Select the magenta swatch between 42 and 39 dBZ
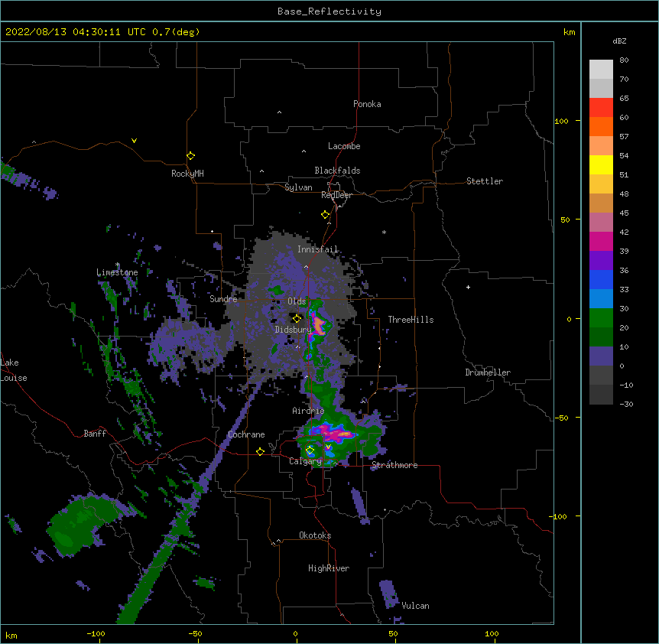Viewport: 659px width, 644px height. click(x=601, y=241)
